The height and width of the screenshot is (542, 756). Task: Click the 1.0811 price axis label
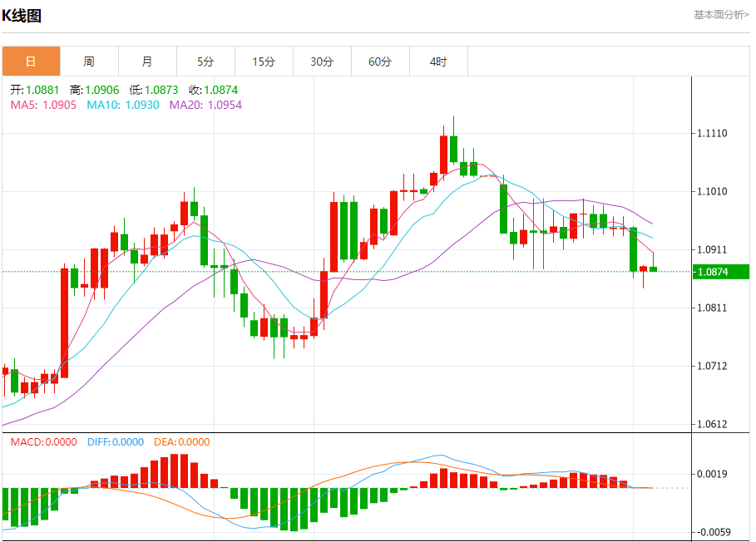tap(713, 308)
